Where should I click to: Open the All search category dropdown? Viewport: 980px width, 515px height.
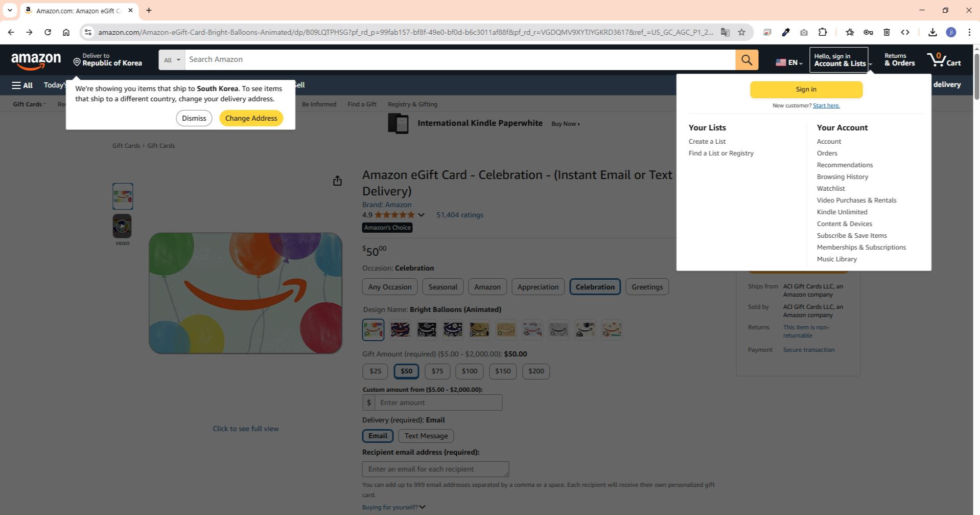point(172,60)
